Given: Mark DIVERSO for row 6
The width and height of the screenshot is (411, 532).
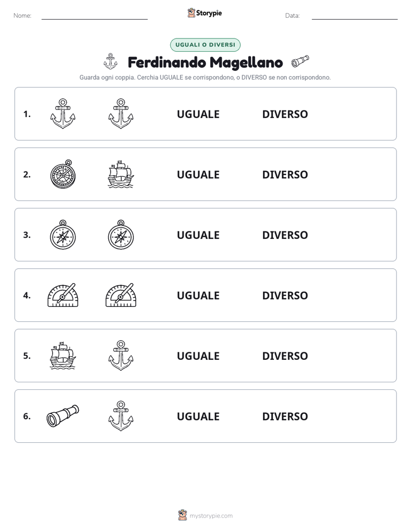Looking at the screenshot, I should point(285,416).
